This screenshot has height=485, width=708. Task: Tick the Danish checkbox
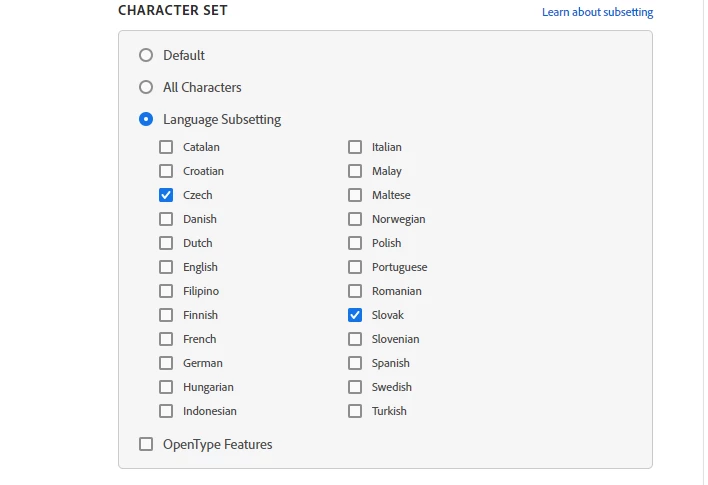pyautogui.click(x=166, y=219)
